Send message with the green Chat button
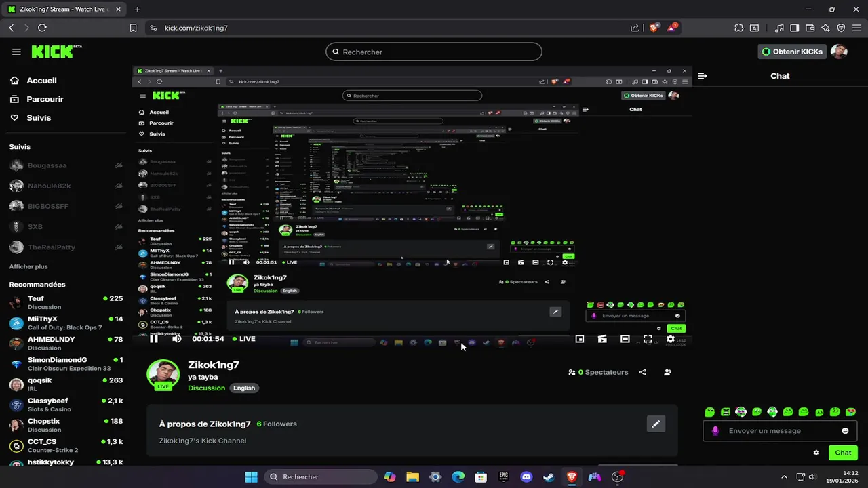Viewport: 868px width, 488px height. tap(843, 453)
